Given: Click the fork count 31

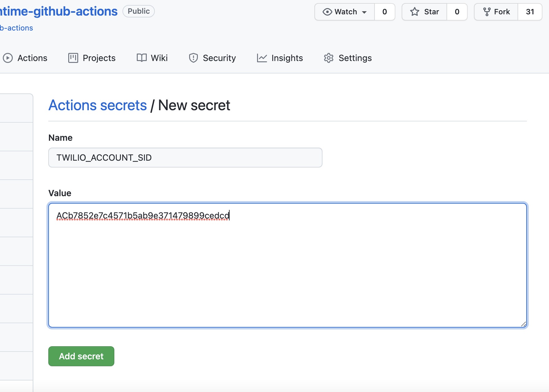Looking at the screenshot, I should 530,12.
